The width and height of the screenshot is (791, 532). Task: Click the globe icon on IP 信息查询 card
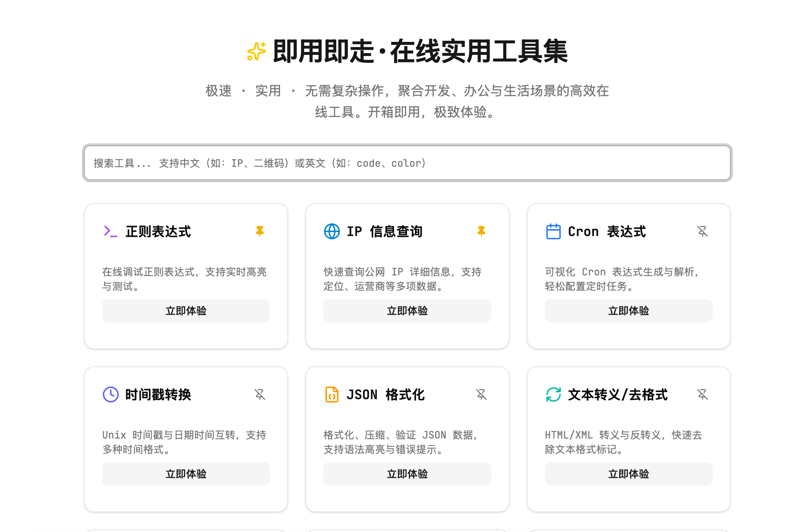coord(332,231)
